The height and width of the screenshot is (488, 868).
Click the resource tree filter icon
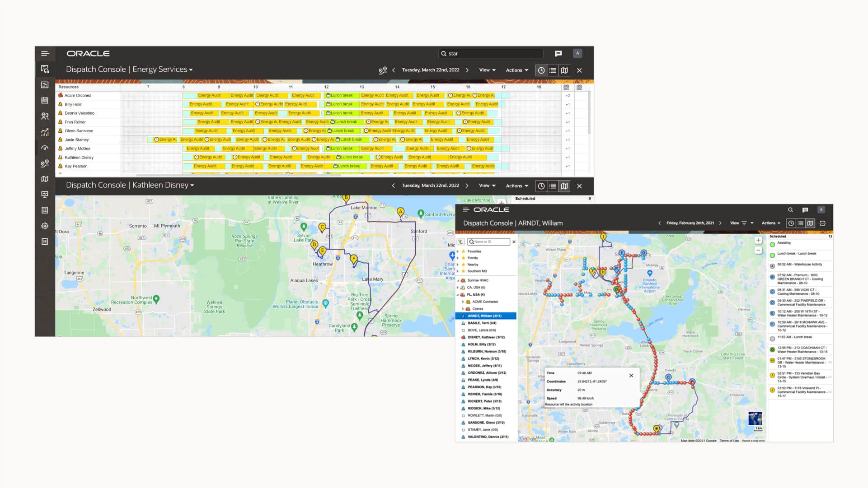pyautogui.click(x=460, y=242)
